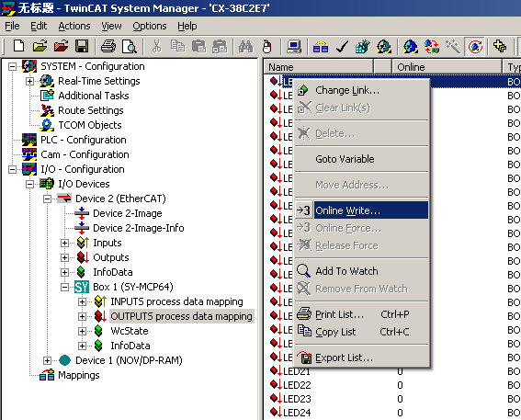Click the Print toolbar icon
The width and height of the screenshot is (521, 420).
[x=108, y=46]
